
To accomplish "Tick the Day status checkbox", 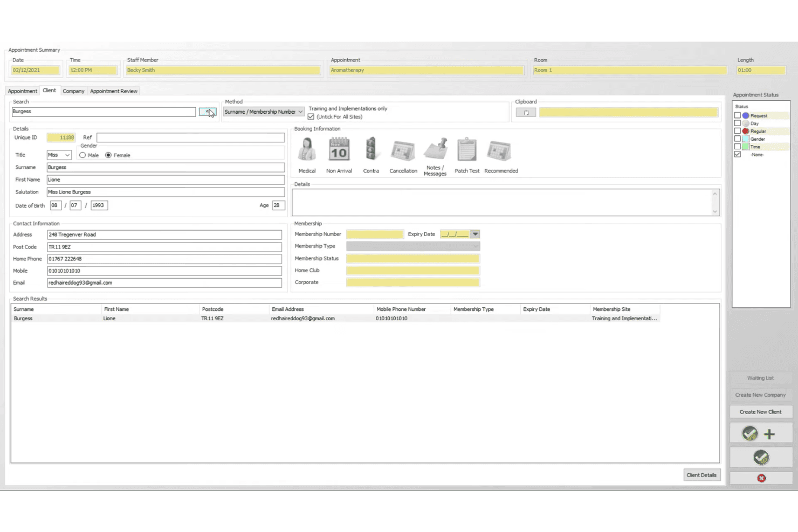I will point(738,123).
